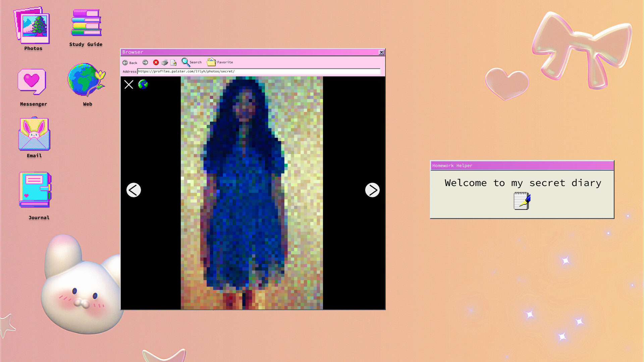Open the Search function
Image resolution: width=644 pixels, height=362 pixels.
pos(191,62)
